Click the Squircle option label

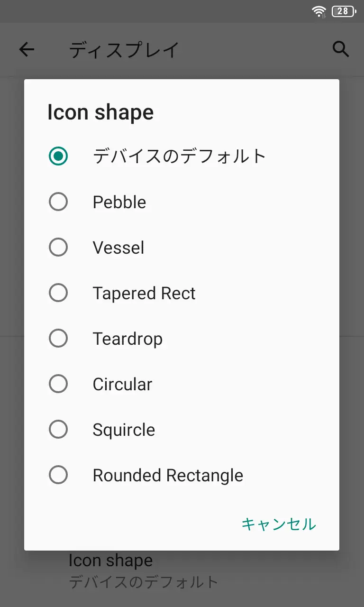(124, 430)
